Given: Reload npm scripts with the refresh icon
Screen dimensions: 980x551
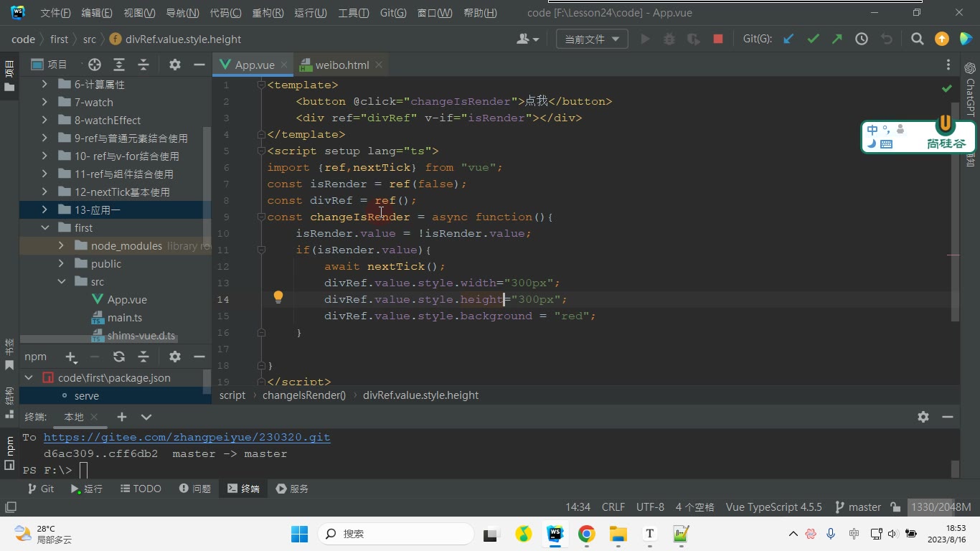Looking at the screenshot, I should tap(119, 357).
